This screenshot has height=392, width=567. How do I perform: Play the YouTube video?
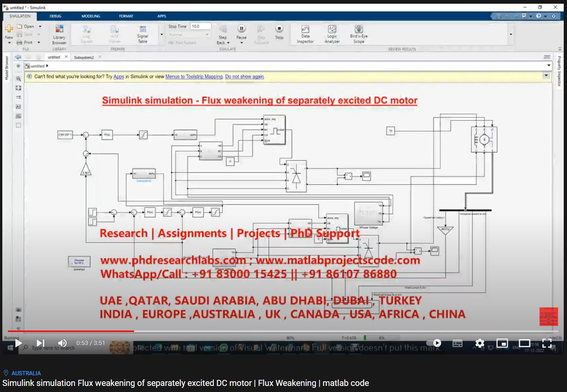(18, 343)
